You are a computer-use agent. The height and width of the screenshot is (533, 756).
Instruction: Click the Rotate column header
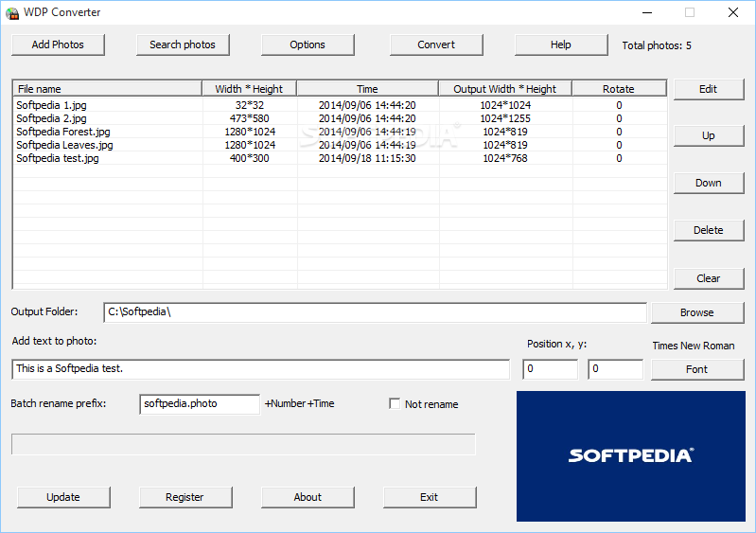pos(619,89)
